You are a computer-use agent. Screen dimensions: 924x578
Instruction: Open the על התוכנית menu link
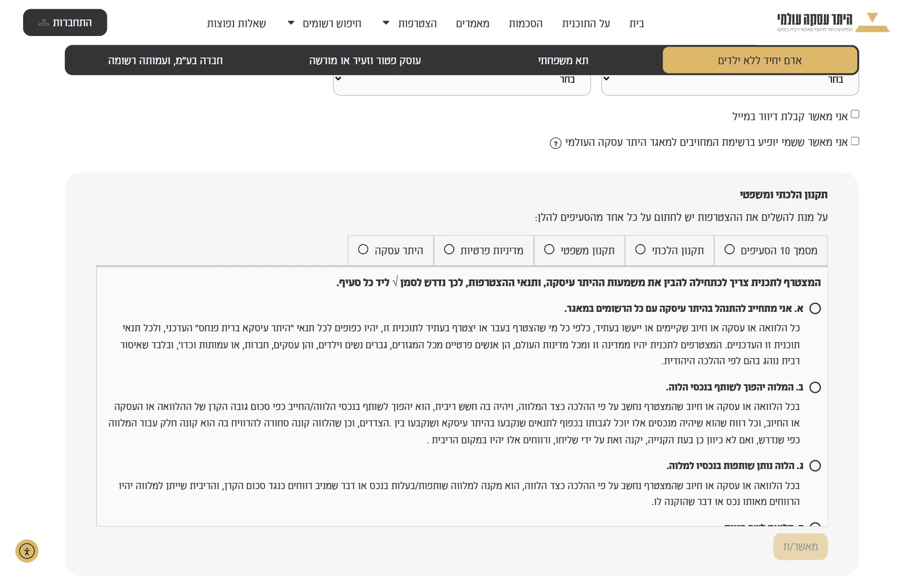[586, 24]
